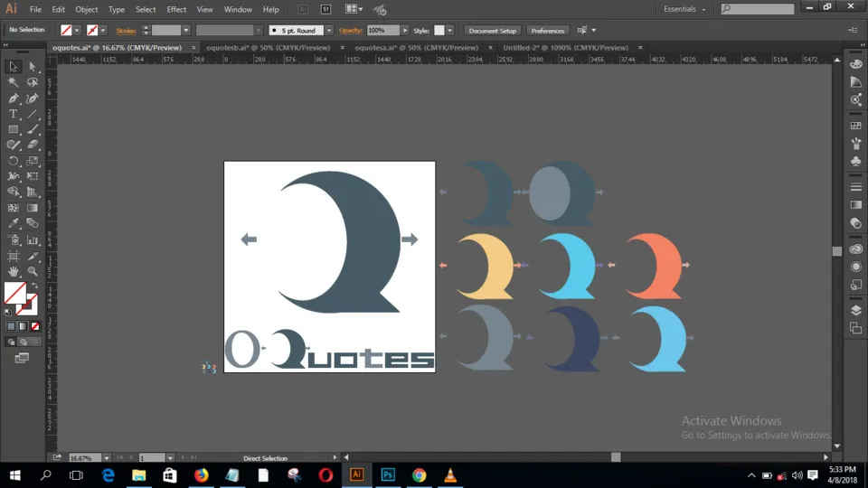Activate the Rotate tool

14,161
